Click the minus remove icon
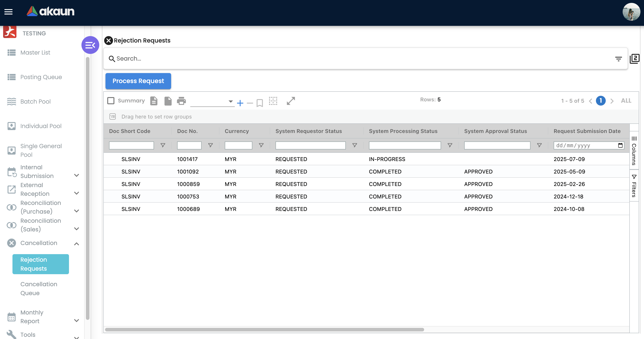 pyautogui.click(x=250, y=103)
